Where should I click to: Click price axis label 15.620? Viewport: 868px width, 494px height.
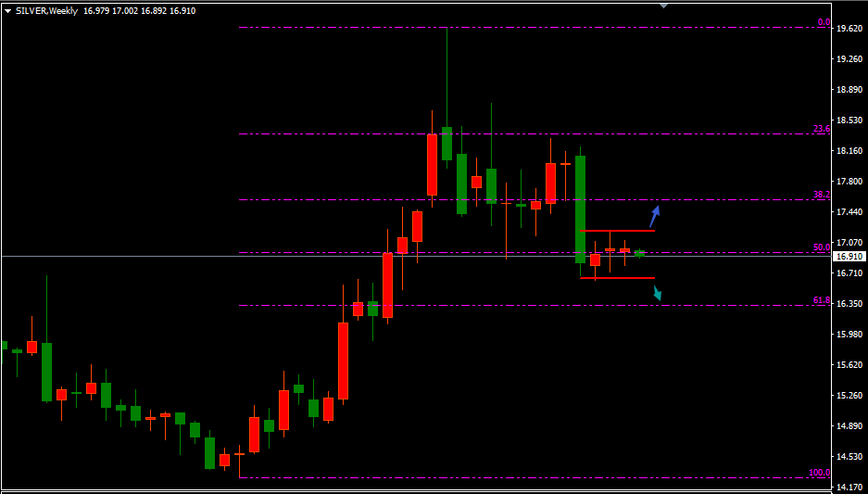[x=849, y=365]
